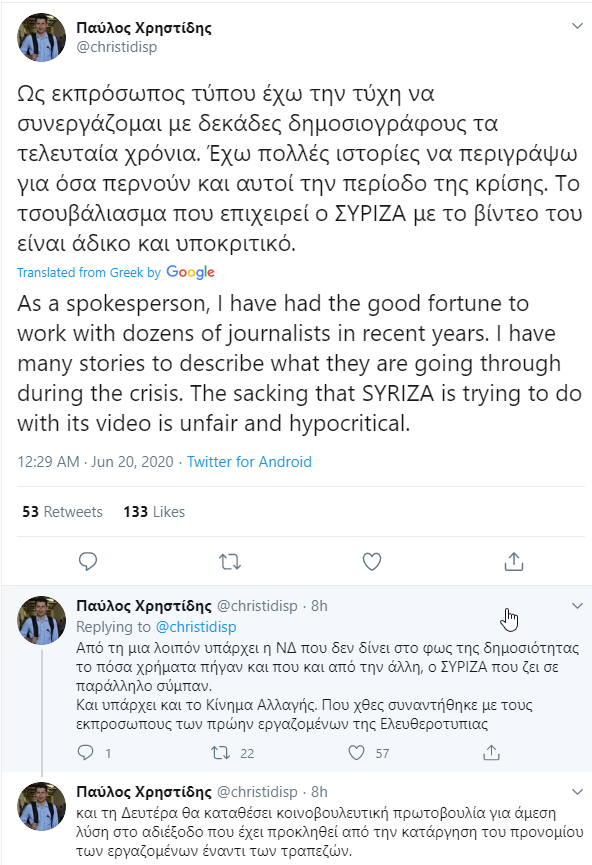
Task: Like the main tweet with heart icon
Action: point(372,562)
